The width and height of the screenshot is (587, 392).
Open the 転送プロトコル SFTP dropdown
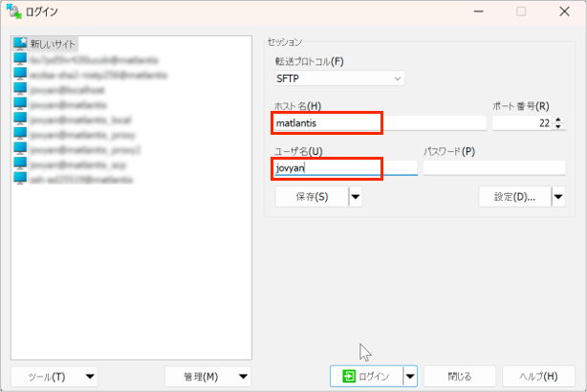(x=339, y=78)
